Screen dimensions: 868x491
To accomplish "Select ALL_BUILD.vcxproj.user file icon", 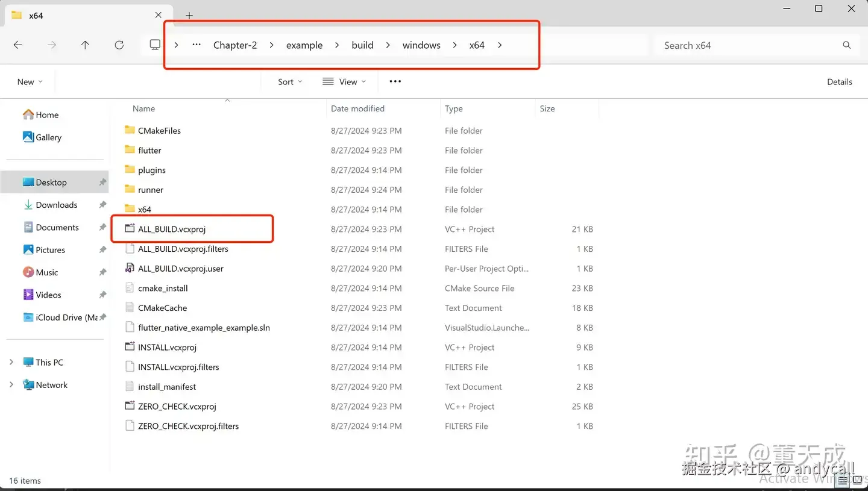I will (130, 268).
